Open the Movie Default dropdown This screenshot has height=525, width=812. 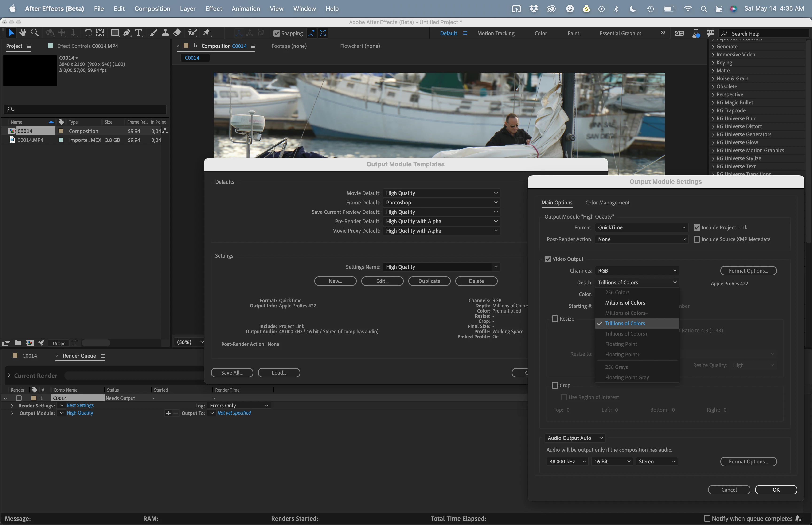click(441, 193)
